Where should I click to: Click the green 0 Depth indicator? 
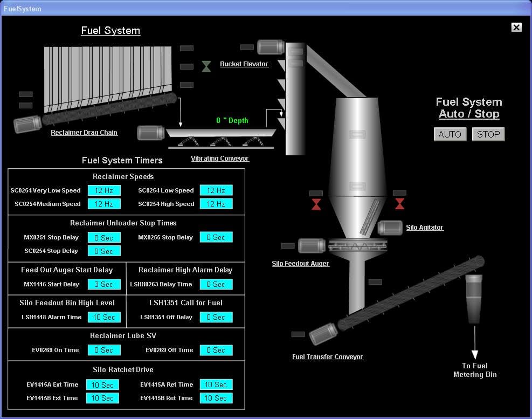point(232,120)
